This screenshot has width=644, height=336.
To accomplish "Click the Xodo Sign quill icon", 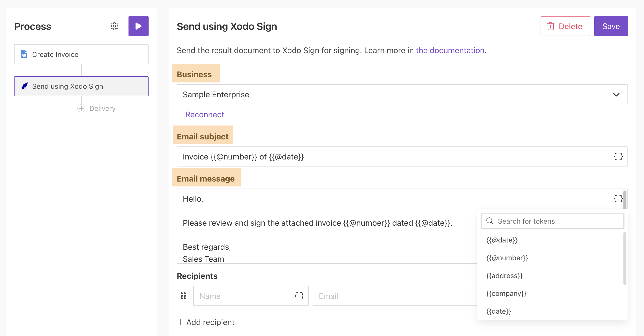I will point(24,86).
